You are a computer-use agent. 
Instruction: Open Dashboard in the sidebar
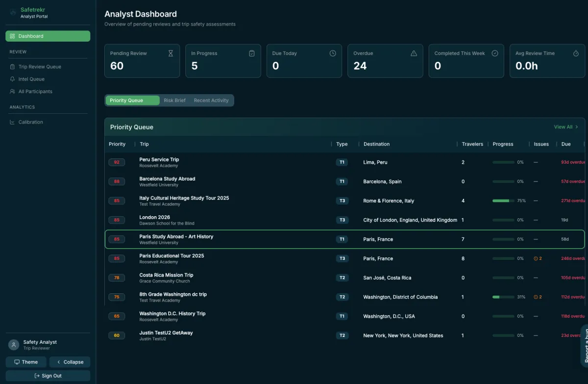point(48,36)
